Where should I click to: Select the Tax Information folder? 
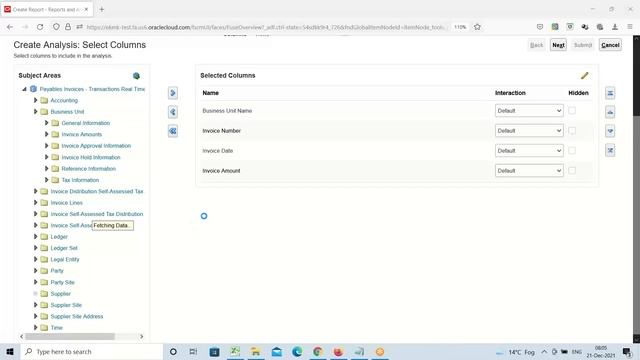click(80, 180)
